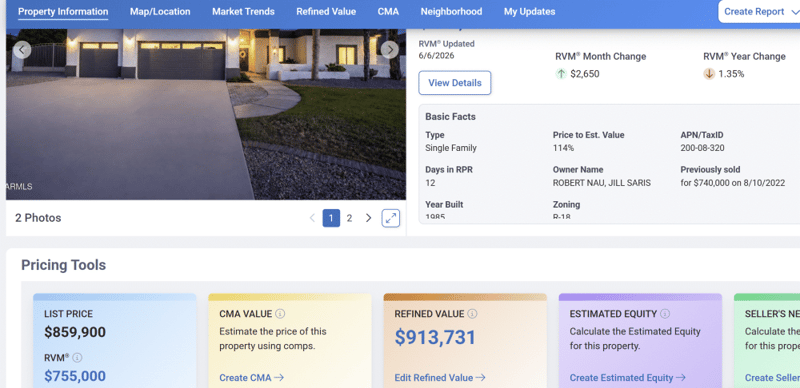Click the Create CMA link

point(252,378)
